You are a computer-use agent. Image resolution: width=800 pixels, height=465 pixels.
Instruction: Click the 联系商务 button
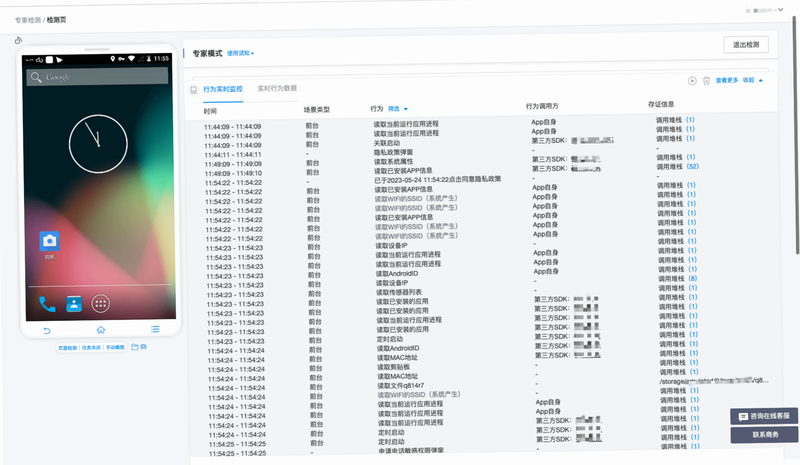(x=765, y=435)
